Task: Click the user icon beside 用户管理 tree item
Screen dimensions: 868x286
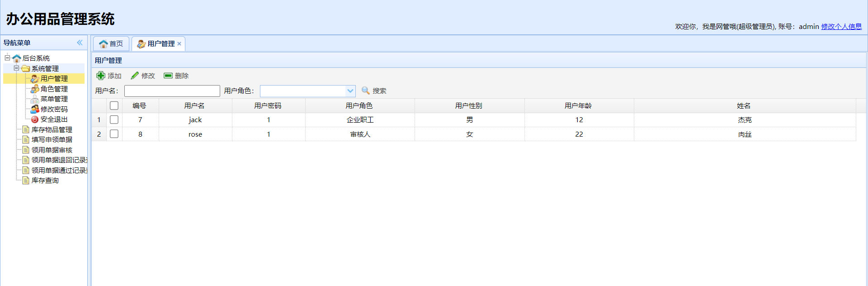Action: coord(35,79)
